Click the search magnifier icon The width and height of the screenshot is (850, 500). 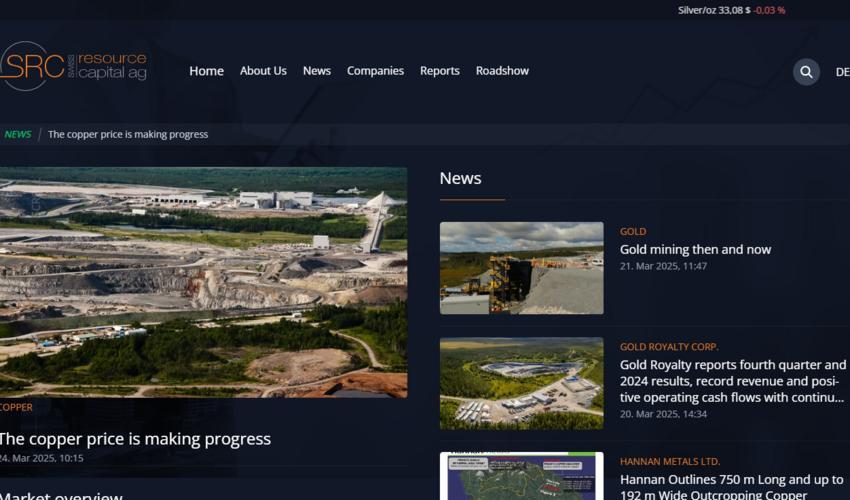[x=806, y=71]
